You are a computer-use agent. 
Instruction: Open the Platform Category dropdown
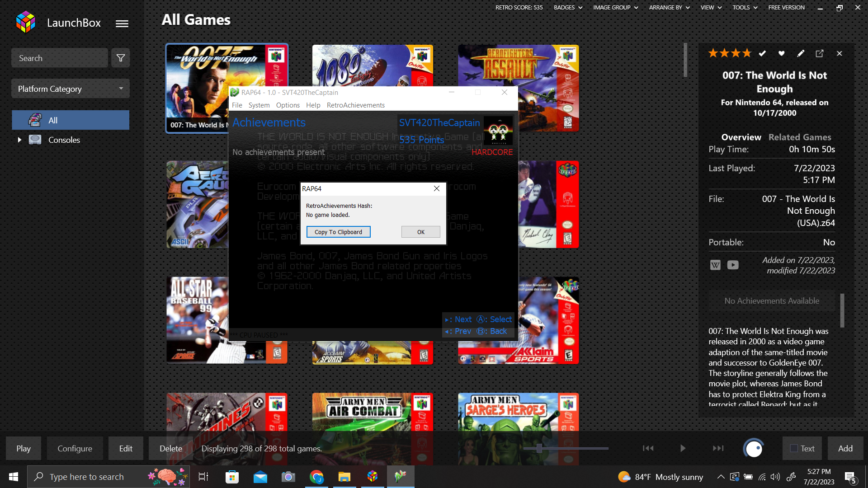(x=71, y=89)
